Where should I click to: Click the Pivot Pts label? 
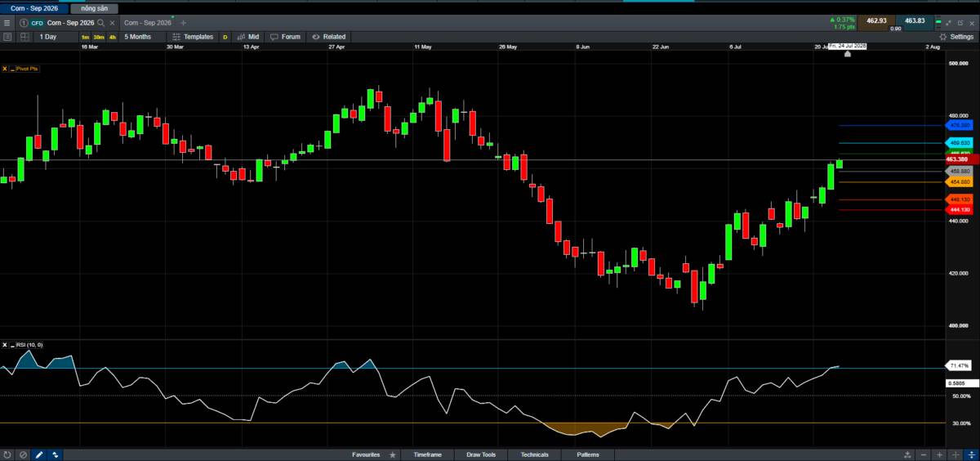[x=28, y=69]
